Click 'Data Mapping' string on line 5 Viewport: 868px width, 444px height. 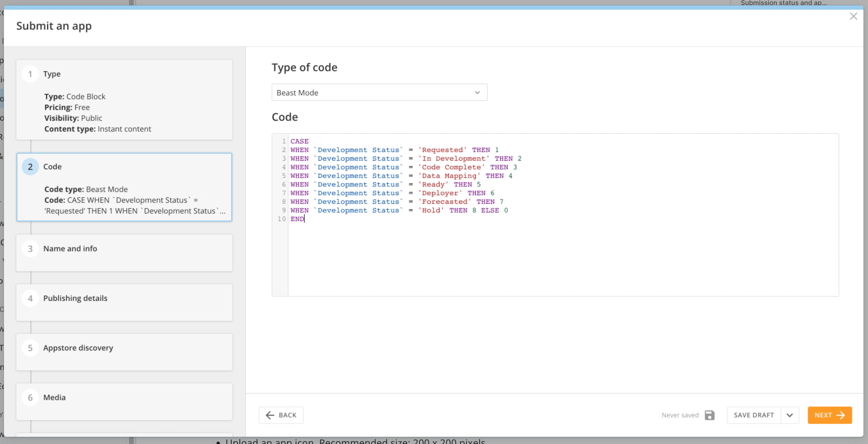point(449,176)
